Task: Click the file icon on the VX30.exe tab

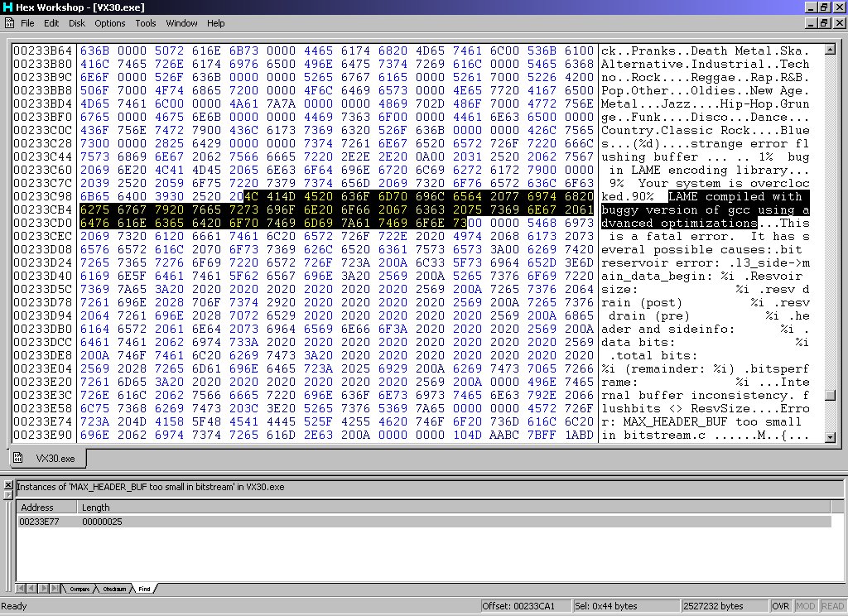Action: [x=18, y=458]
